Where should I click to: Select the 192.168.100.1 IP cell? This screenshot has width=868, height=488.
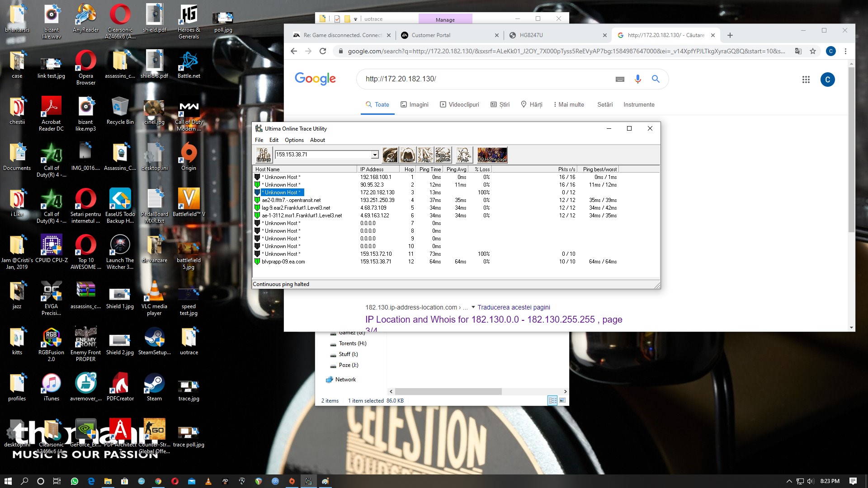pos(376,177)
